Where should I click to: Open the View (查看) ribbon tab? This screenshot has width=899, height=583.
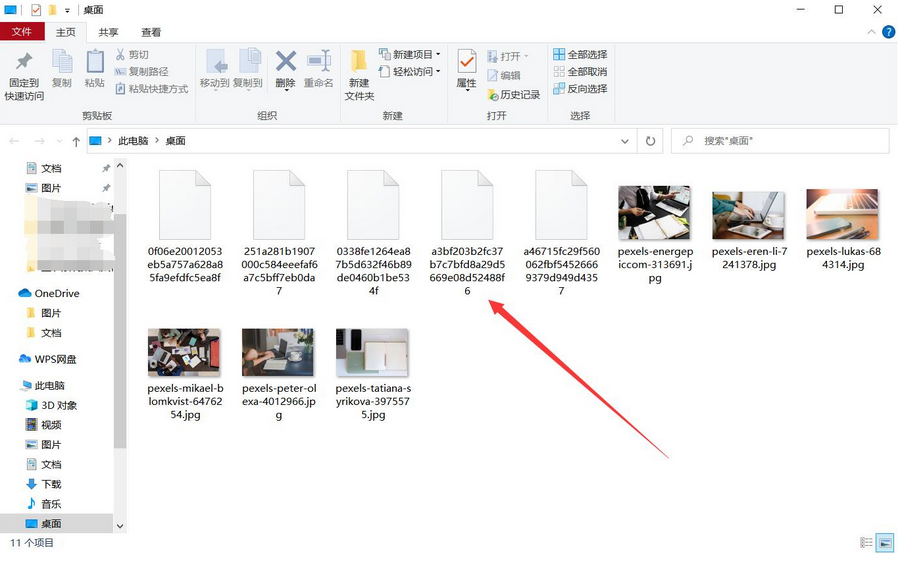click(151, 32)
